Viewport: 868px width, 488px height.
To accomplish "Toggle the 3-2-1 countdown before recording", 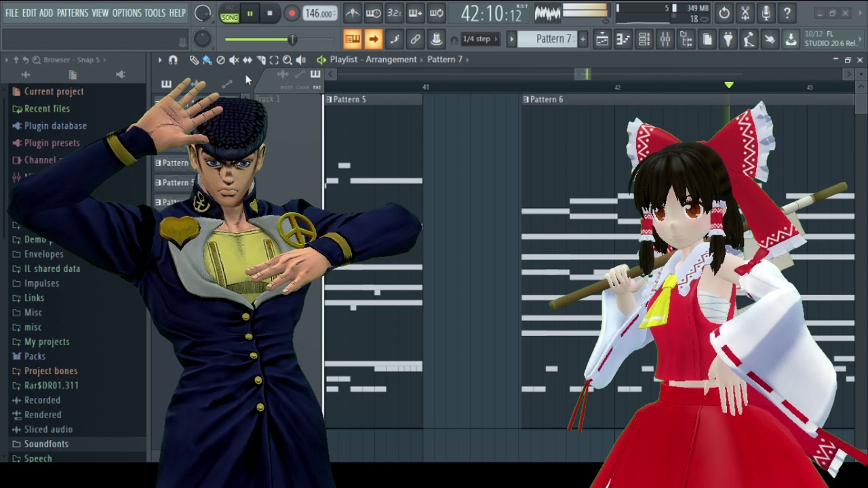I will pos(394,13).
